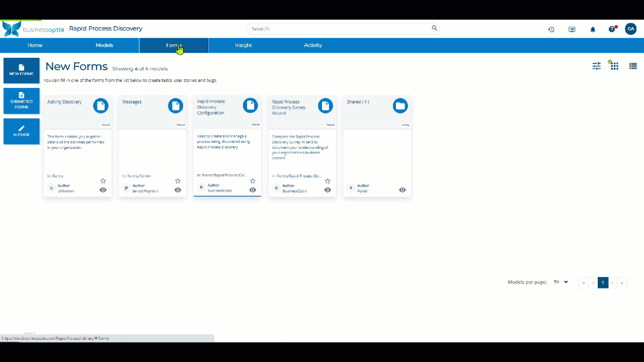Click the search magnifier icon

click(x=434, y=28)
